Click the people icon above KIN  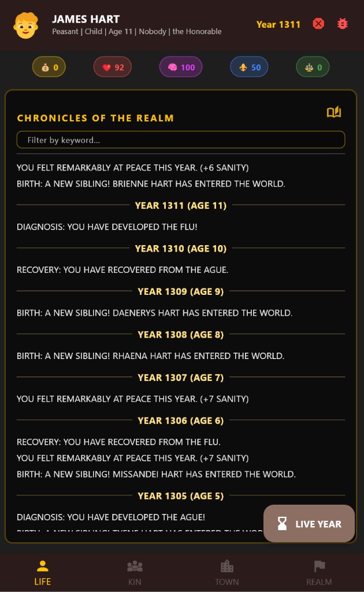135,565
